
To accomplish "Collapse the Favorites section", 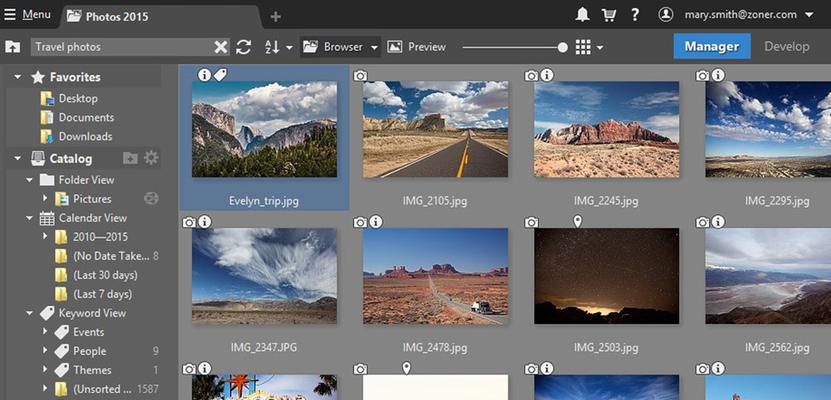I will click(x=18, y=77).
